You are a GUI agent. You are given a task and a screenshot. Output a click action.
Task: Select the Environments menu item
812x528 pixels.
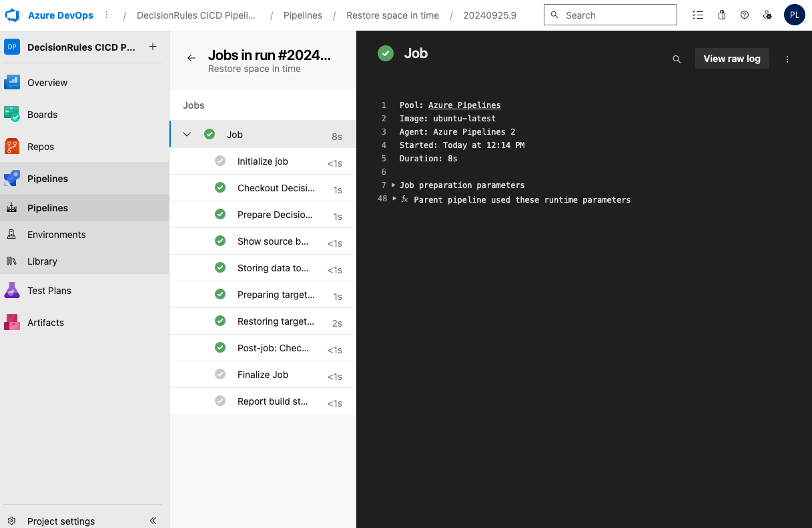[56, 235]
